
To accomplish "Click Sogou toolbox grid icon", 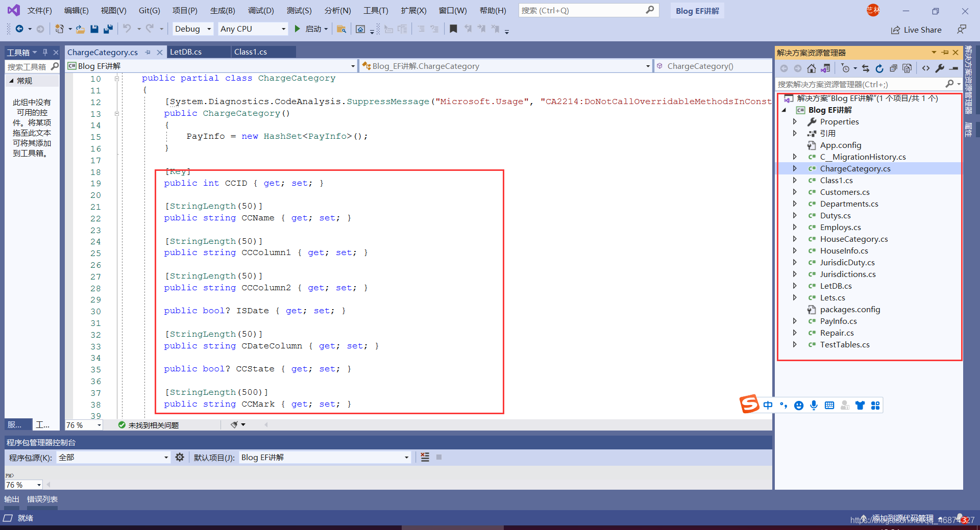I will tap(875, 405).
